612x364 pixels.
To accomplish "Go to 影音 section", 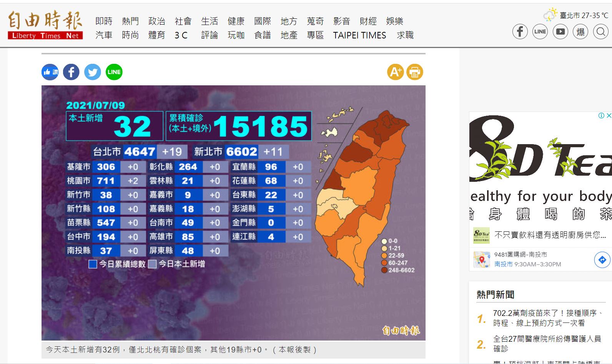I will pyautogui.click(x=342, y=21).
